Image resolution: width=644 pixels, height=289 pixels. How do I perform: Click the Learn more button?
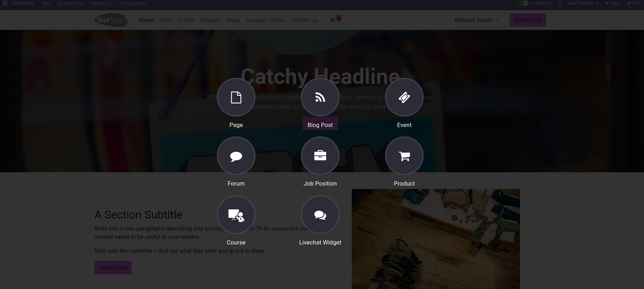113,267
